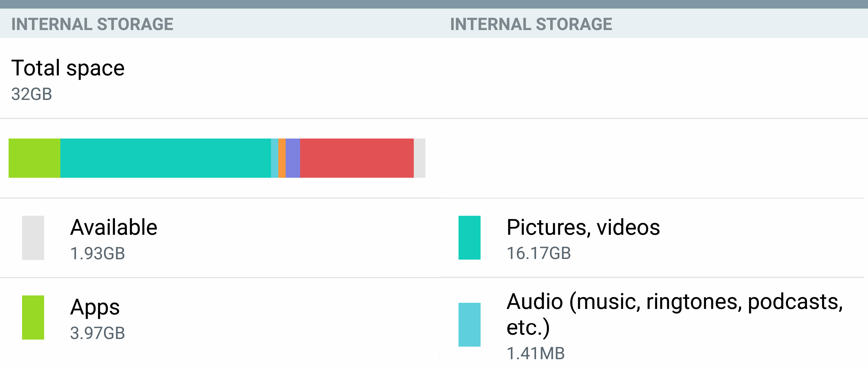
Task: Select the orange segment of storage bar
Action: tap(282, 158)
